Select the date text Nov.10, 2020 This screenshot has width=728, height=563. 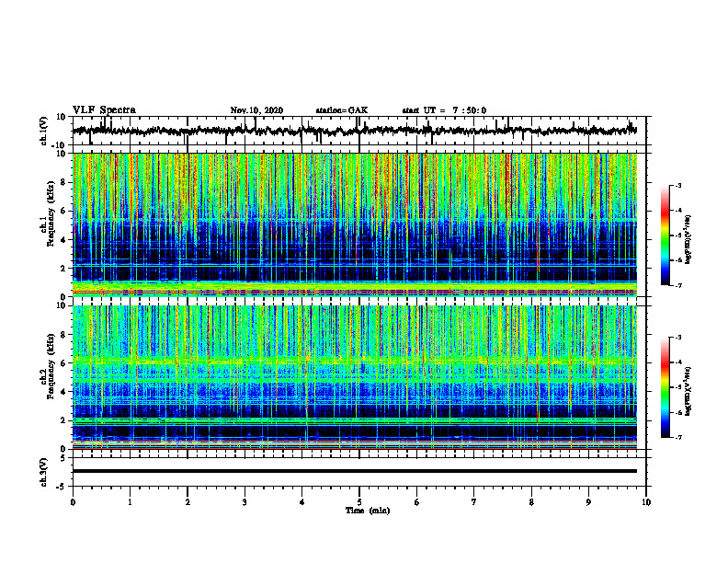click(256, 110)
